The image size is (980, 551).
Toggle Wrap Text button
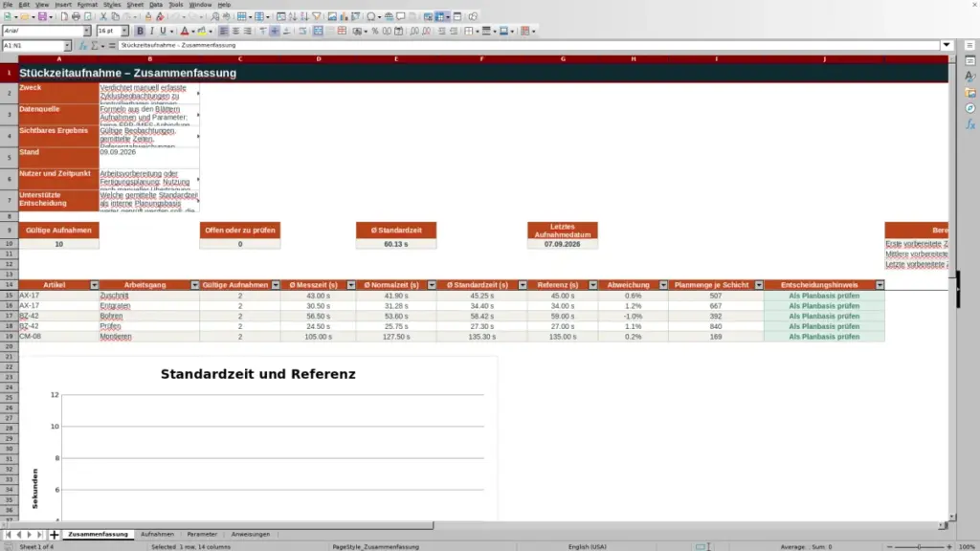[302, 32]
